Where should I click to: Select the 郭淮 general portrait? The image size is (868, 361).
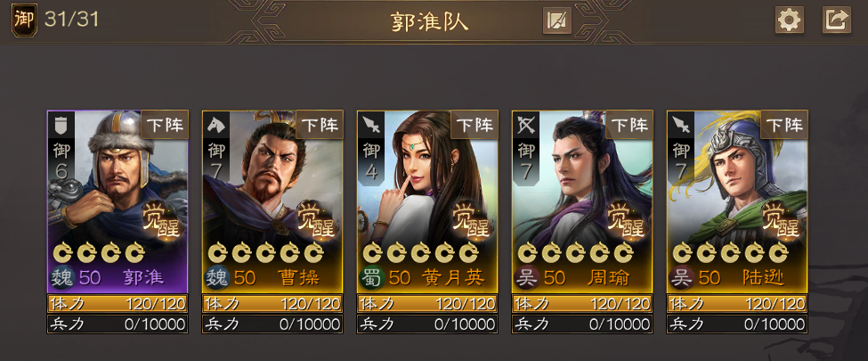click(118, 201)
